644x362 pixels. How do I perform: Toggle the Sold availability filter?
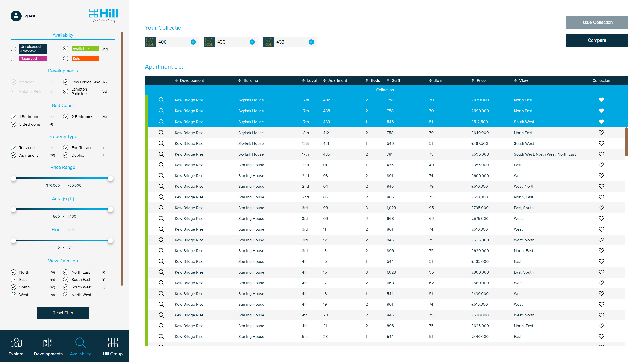(66, 59)
